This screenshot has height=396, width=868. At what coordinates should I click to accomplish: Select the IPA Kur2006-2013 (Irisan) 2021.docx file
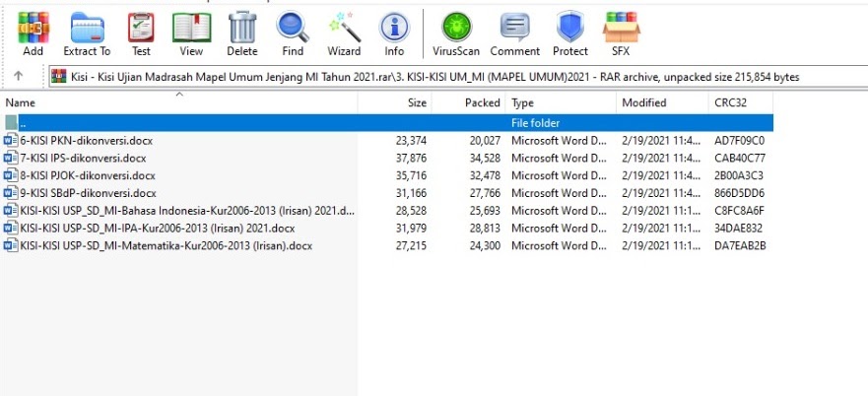click(158, 229)
